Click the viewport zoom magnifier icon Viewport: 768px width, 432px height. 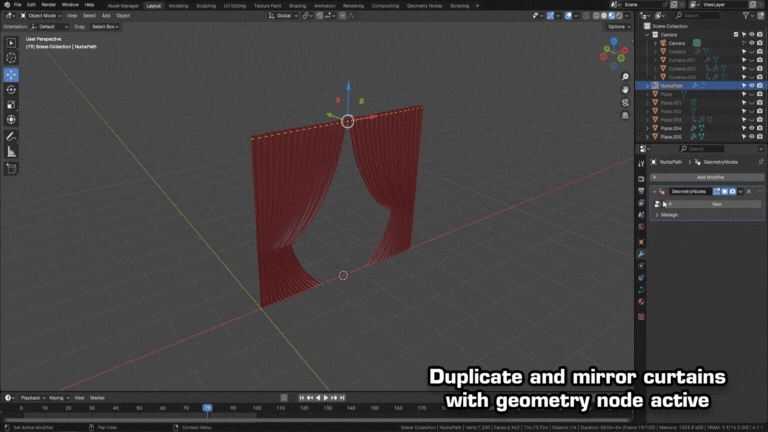(625, 77)
